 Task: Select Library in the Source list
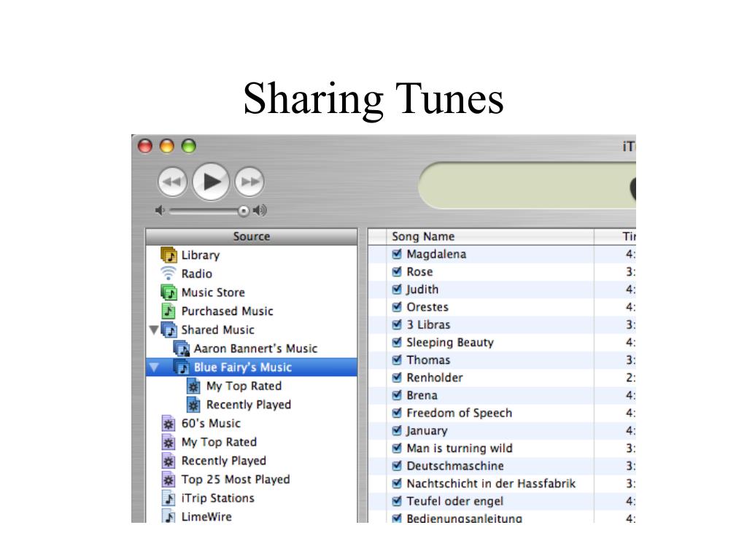(201, 255)
